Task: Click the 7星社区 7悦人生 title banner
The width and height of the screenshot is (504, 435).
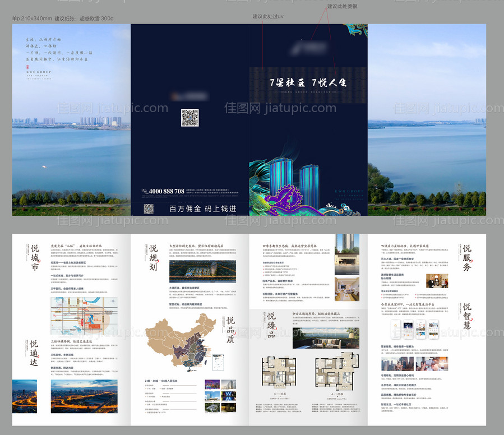Action: [308, 82]
